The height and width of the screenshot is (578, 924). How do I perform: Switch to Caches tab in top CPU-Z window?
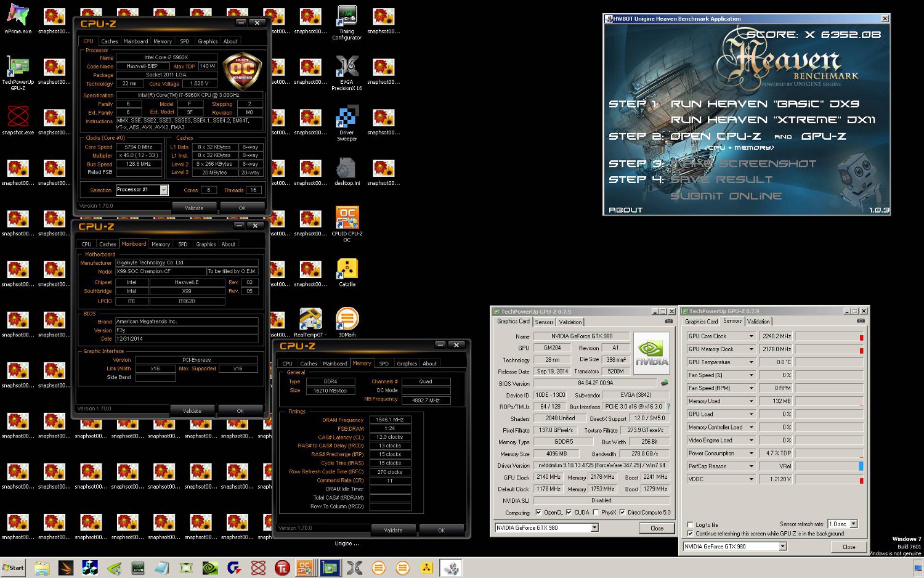[109, 41]
